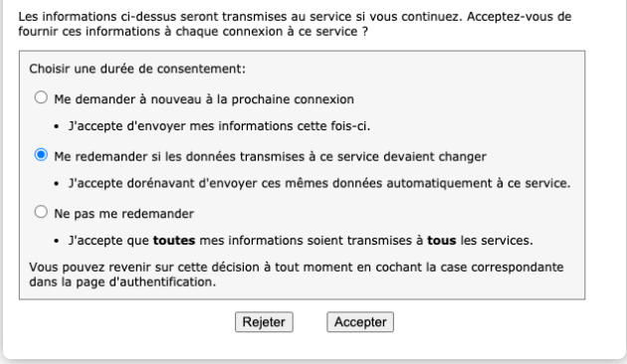The image size is (627, 364).
Task: Select the radio button 'Me demander à nouveau'
Action: (x=41, y=97)
